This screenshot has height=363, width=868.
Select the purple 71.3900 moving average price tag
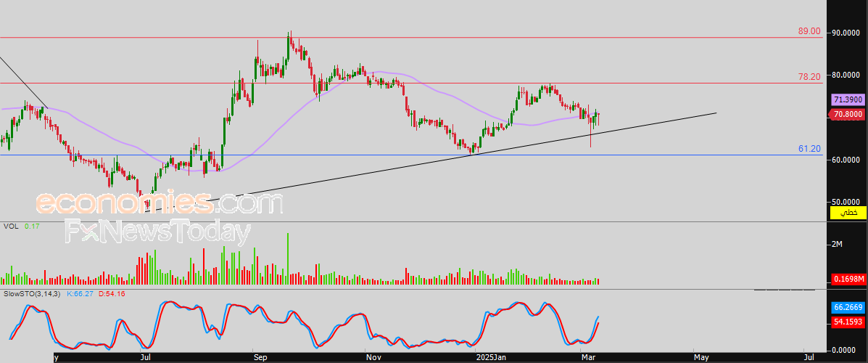pyautogui.click(x=848, y=99)
